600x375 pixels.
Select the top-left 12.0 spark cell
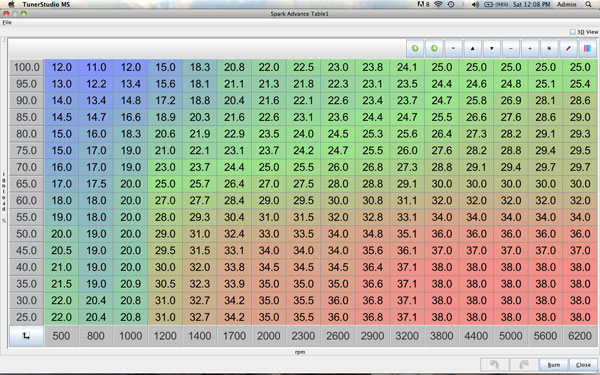[x=62, y=67]
